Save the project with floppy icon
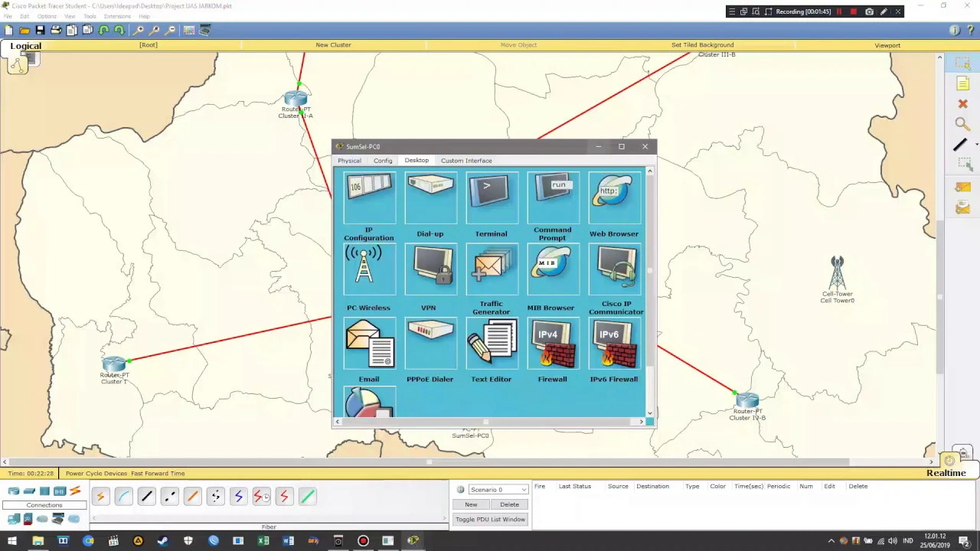This screenshot has height=551, width=980. point(40,30)
